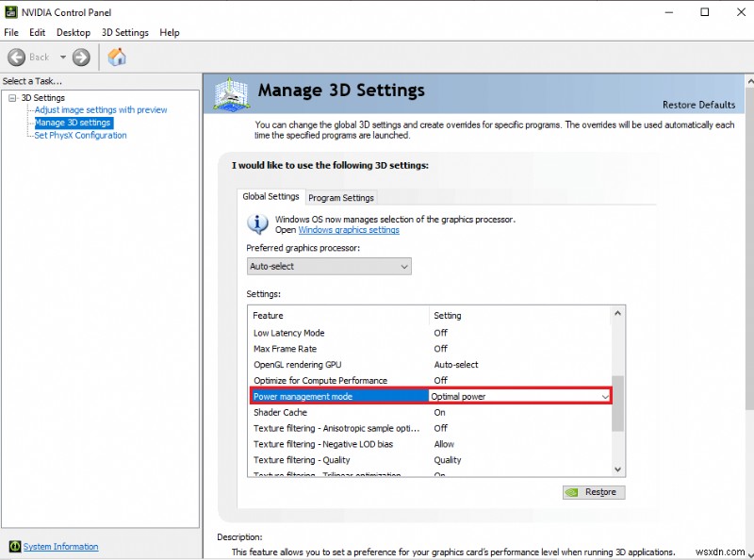The width and height of the screenshot is (754, 560).
Task: Open the Desktop menu
Action: point(74,32)
